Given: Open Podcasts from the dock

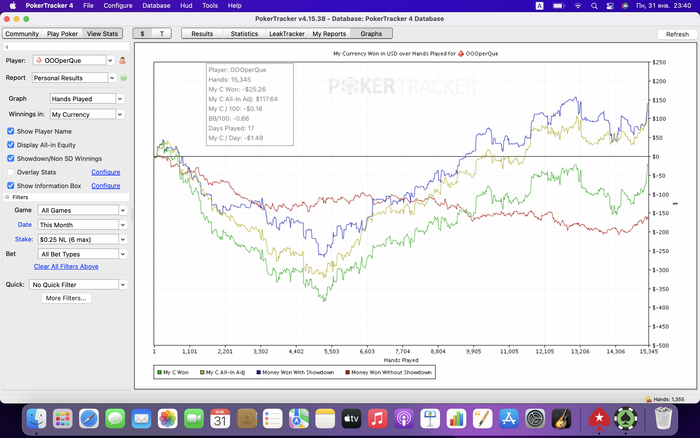Looking at the screenshot, I should (x=404, y=419).
